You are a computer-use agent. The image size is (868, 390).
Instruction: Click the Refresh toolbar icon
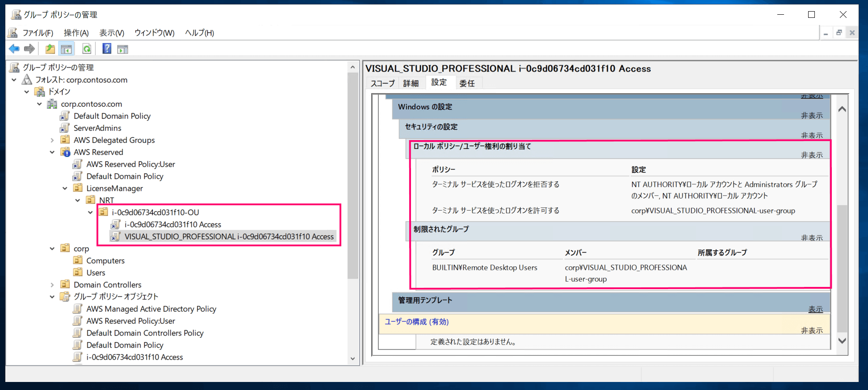pos(87,49)
